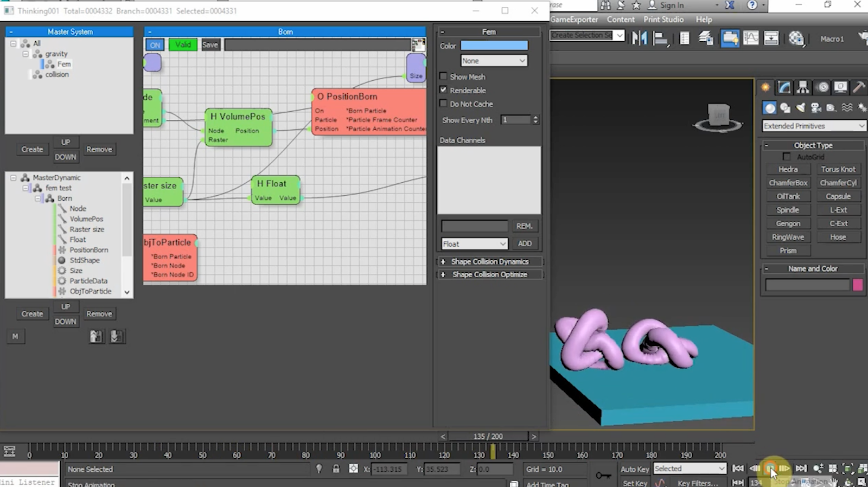The image size is (868, 487).
Task: Click the Go to Start playback button
Action: (x=738, y=469)
